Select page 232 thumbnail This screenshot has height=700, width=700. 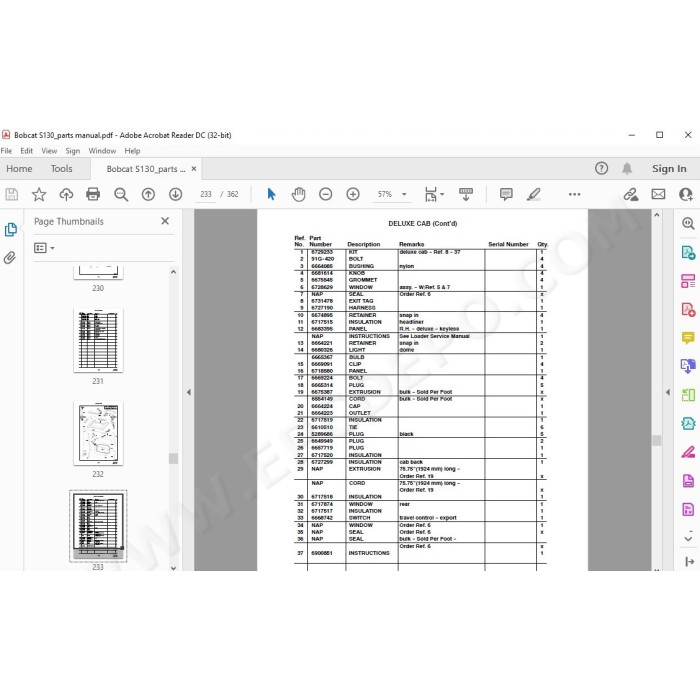[x=98, y=433]
